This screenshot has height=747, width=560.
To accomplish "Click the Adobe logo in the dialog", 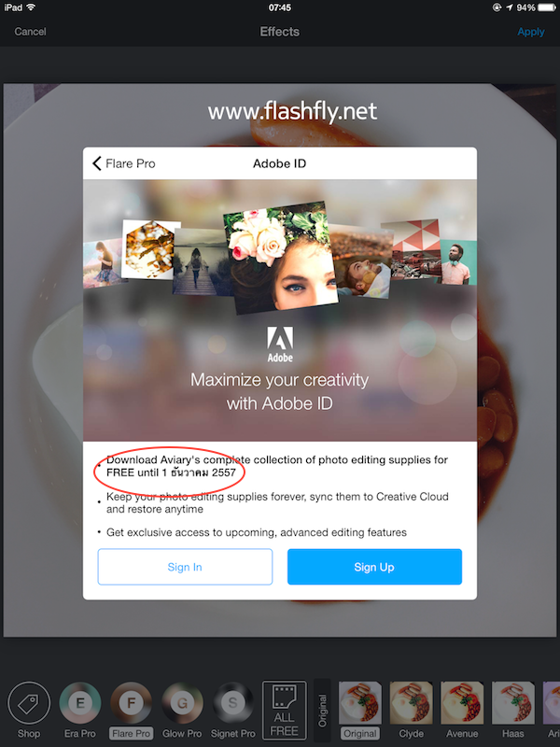I will click(280, 345).
